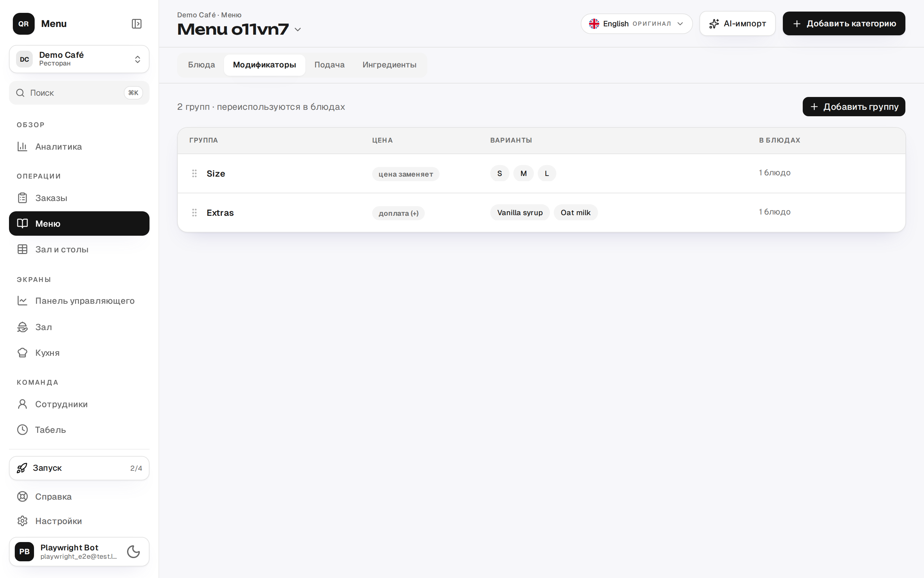Click the S variant chip
924x578 pixels.
(x=500, y=173)
